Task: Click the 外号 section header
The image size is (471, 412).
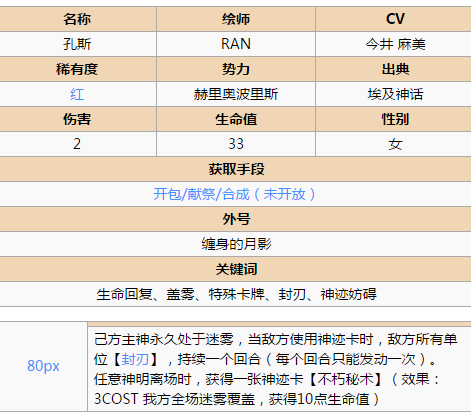Action: pyautogui.click(x=235, y=219)
